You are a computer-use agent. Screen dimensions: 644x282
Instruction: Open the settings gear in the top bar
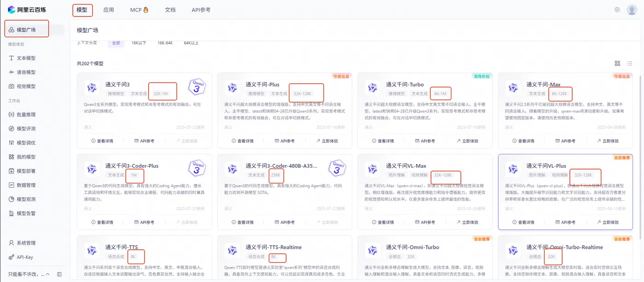(617, 10)
